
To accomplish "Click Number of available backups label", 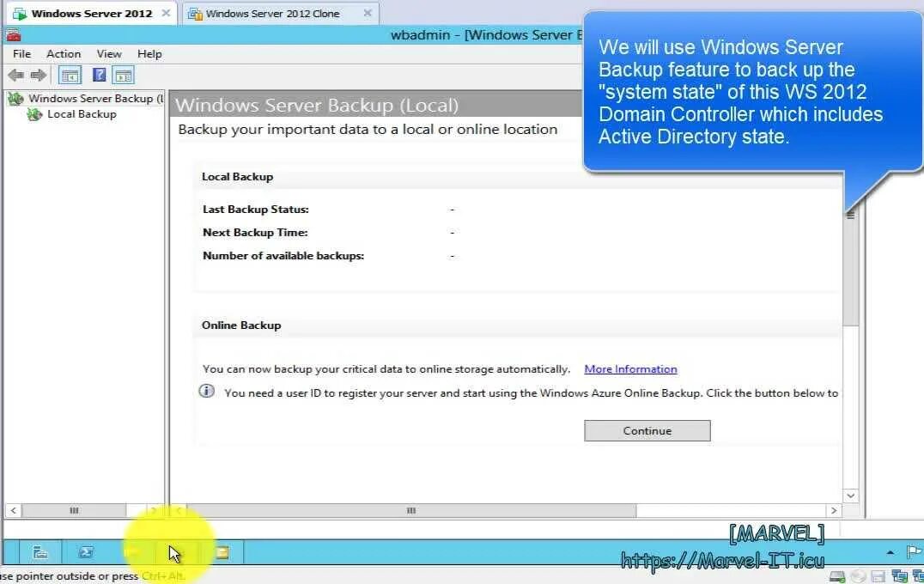I will [x=283, y=256].
